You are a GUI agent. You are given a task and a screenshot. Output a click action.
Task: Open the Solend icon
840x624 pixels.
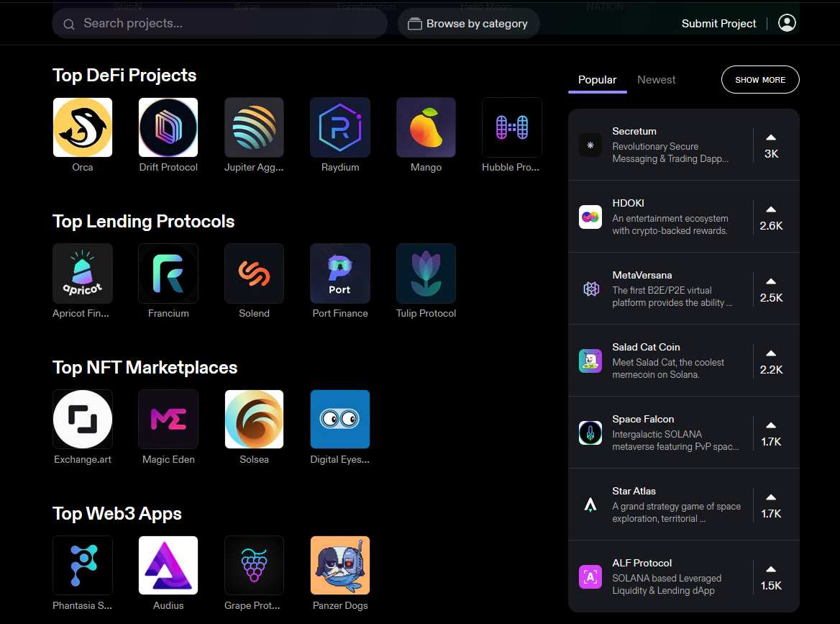pyautogui.click(x=254, y=273)
